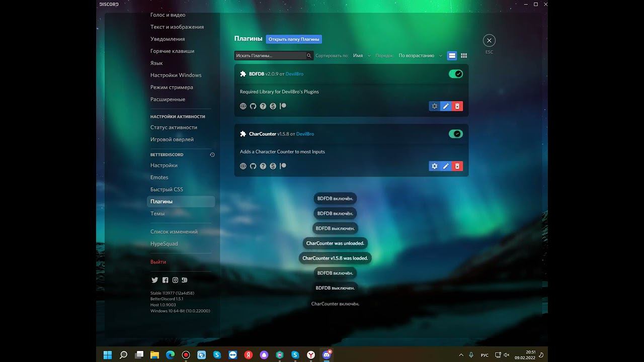This screenshot has height=362, width=644.
Task: Open CharCounter Patreon icon
Action: [283, 166]
